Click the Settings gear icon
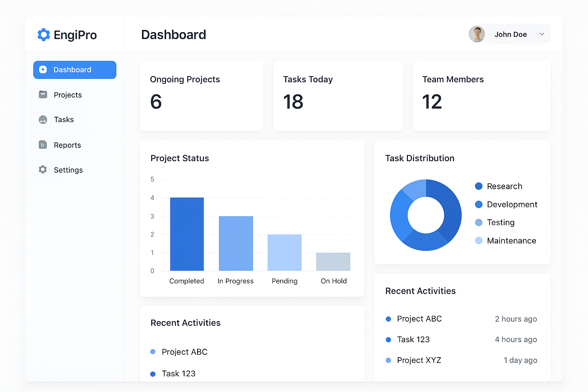Viewport: 588px width, 392px height. coord(43,170)
